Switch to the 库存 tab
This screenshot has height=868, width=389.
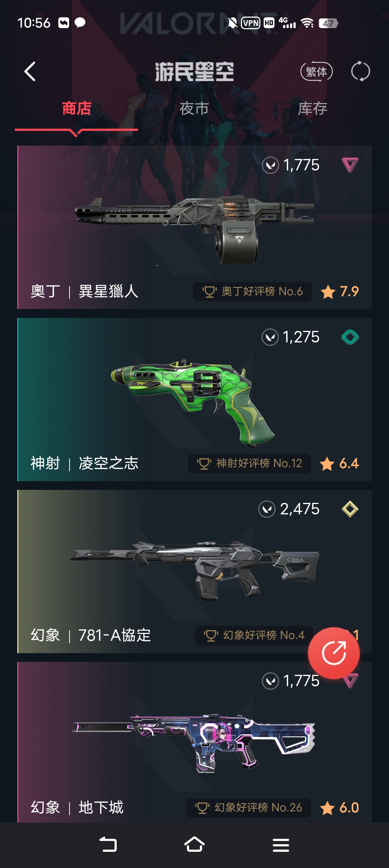click(x=312, y=108)
